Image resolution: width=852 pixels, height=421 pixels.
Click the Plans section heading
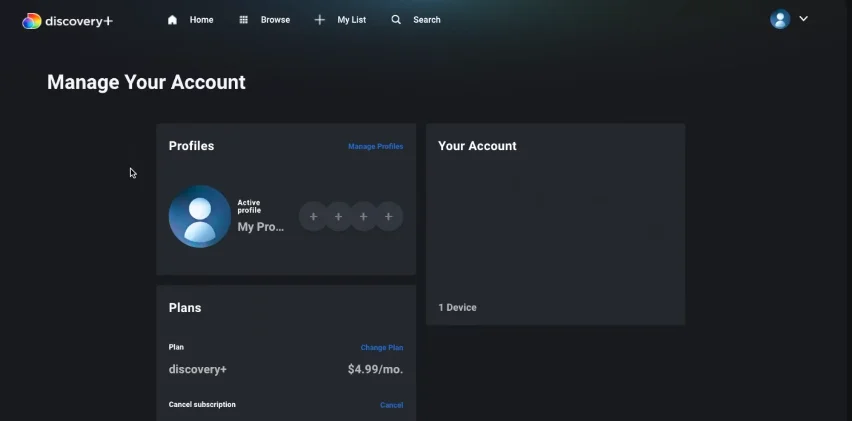[x=185, y=307]
